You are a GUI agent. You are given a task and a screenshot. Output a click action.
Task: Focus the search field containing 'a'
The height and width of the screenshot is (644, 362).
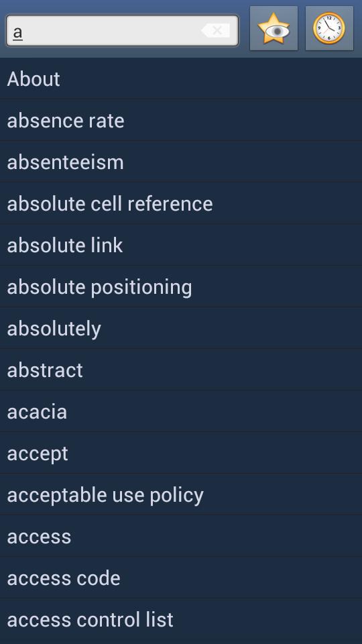(x=122, y=30)
